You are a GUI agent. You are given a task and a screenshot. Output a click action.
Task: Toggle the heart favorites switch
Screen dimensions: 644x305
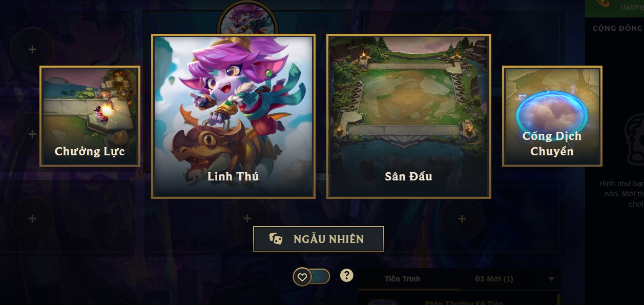point(311,277)
